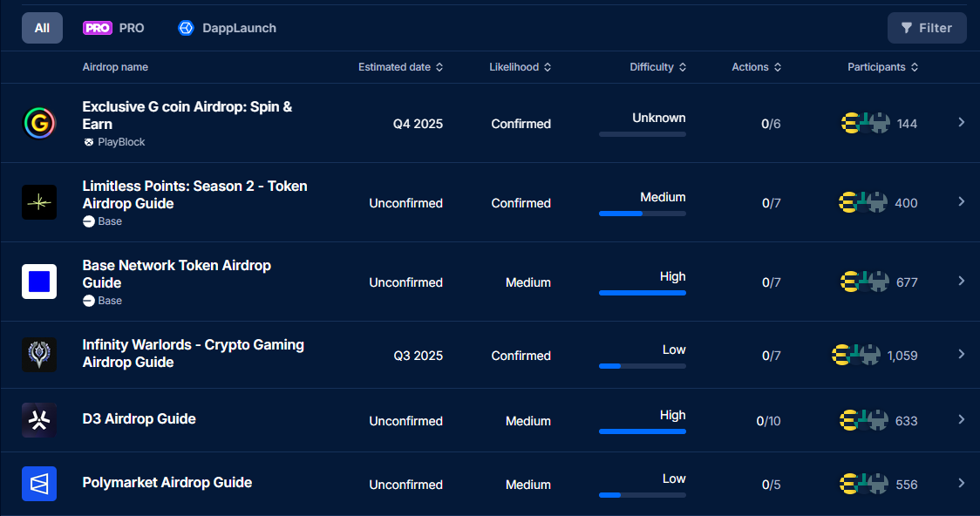Screen dimensions: 980x516
Task: Click the Base Network difficulty progress bar
Action: pyautogui.click(x=642, y=293)
